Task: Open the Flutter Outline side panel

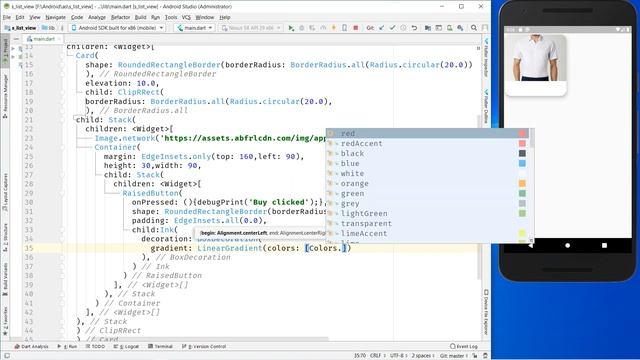Action: click(x=486, y=106)
